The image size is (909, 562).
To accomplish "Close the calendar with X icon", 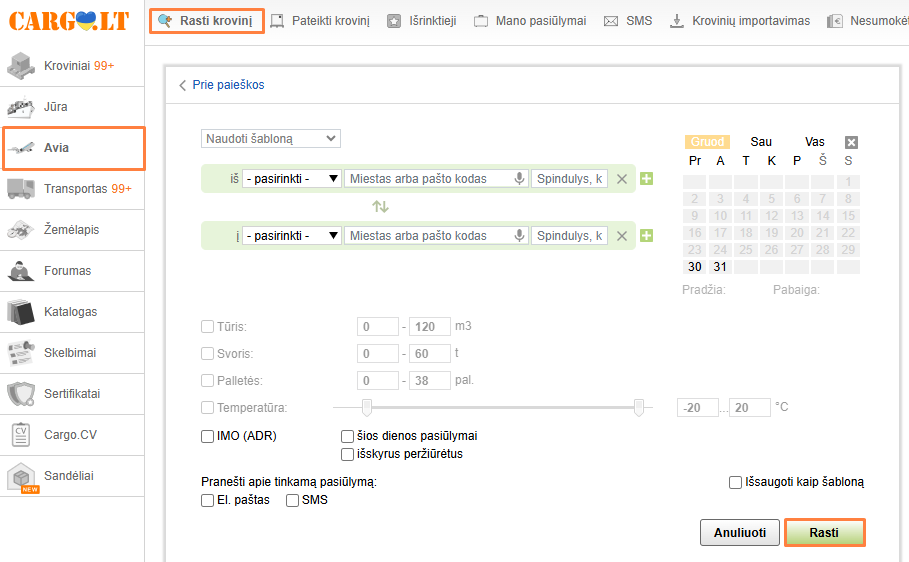I will point(851,142).
